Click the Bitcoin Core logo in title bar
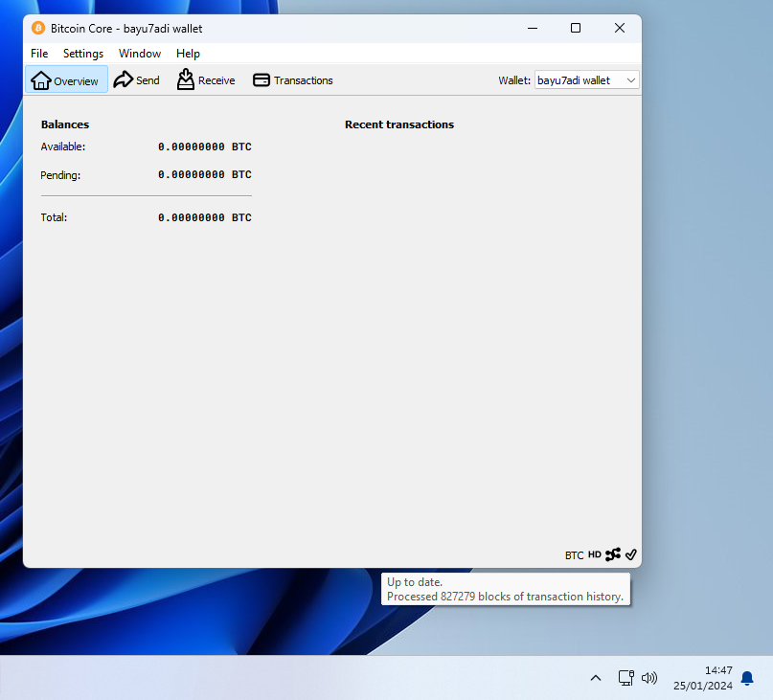Image resolution: width=773 pixels, height=700 pixels. tap(38, 28)
